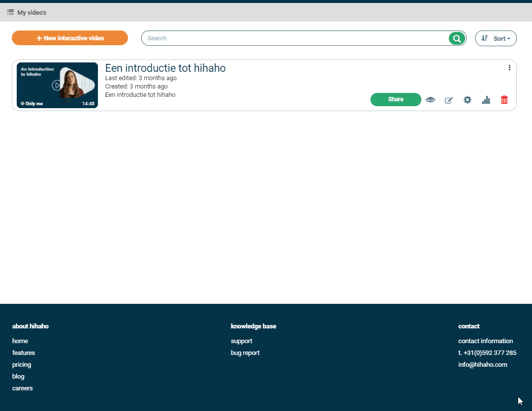Click the knowledge base footer heading
Image resolution: width=532 pixels, height=411 pixels.
click(x=253, y=326)
